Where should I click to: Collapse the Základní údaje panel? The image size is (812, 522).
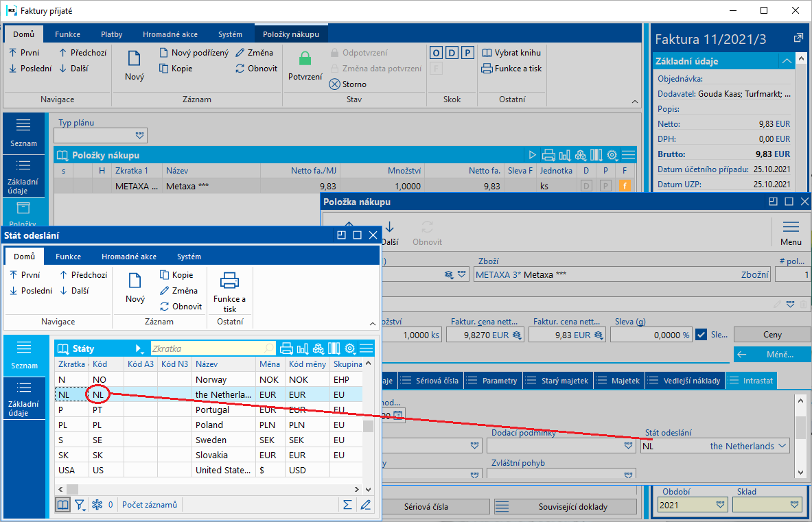787,61
